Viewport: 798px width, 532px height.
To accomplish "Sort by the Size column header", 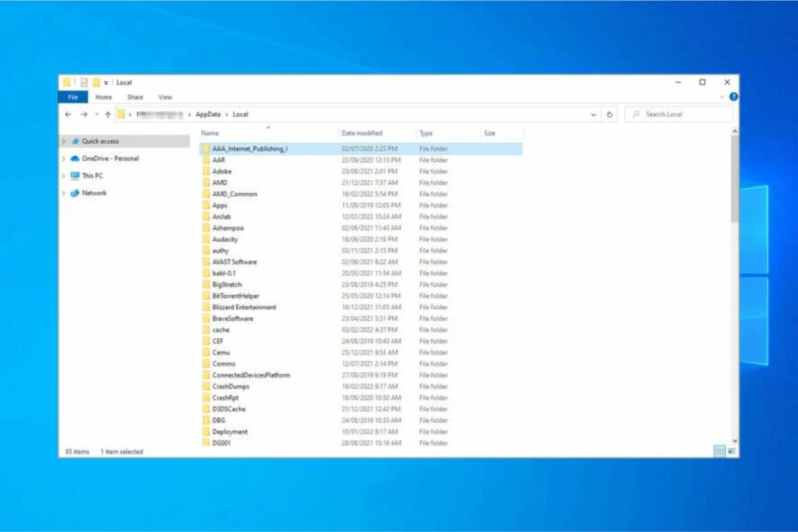I will point(502,133).
